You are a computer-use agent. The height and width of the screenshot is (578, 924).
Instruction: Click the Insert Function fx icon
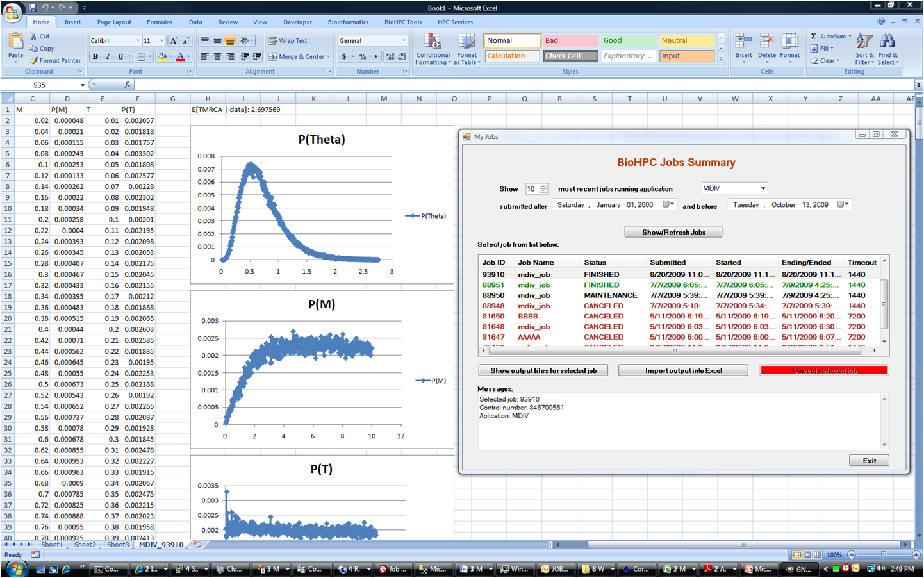pos(127,85)
